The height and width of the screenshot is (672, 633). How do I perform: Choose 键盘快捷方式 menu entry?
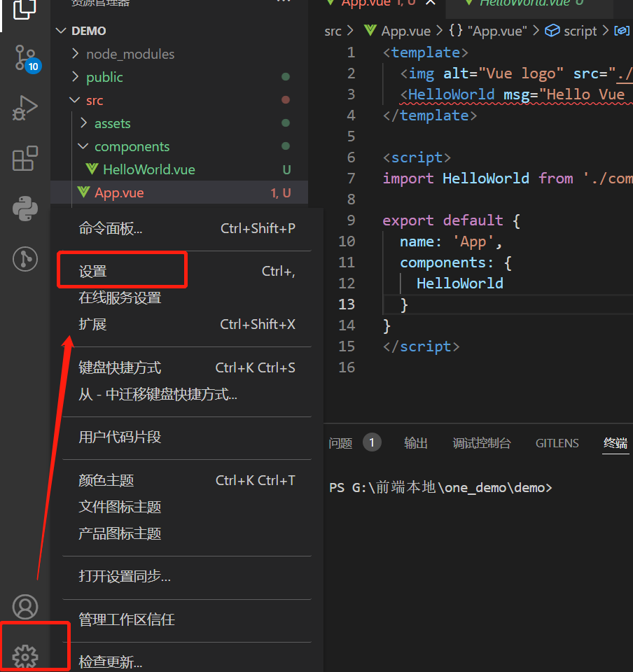(187, 367)
